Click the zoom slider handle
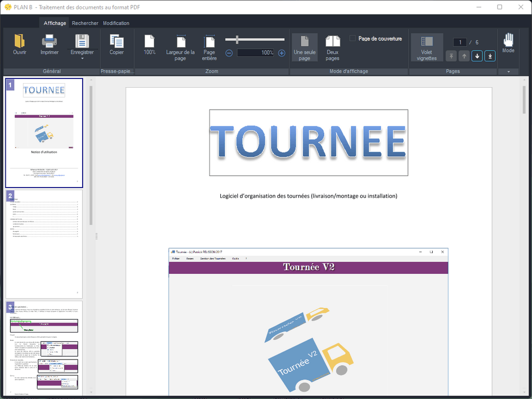This screenshot has height=399, width=532. (237, 39)
